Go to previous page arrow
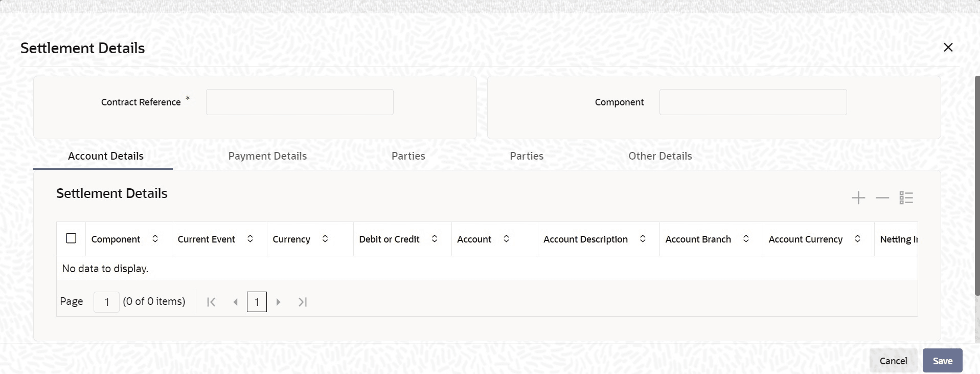 coord(235,302)
